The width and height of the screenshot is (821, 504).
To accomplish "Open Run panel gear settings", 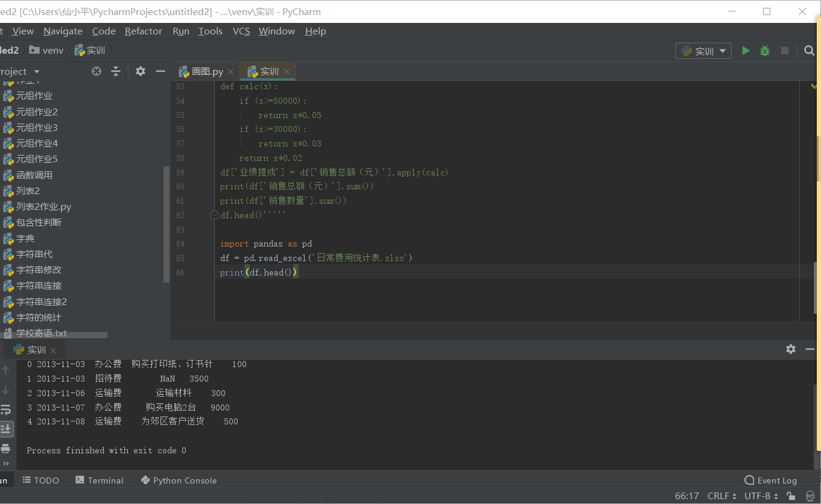I will [791, 349].
